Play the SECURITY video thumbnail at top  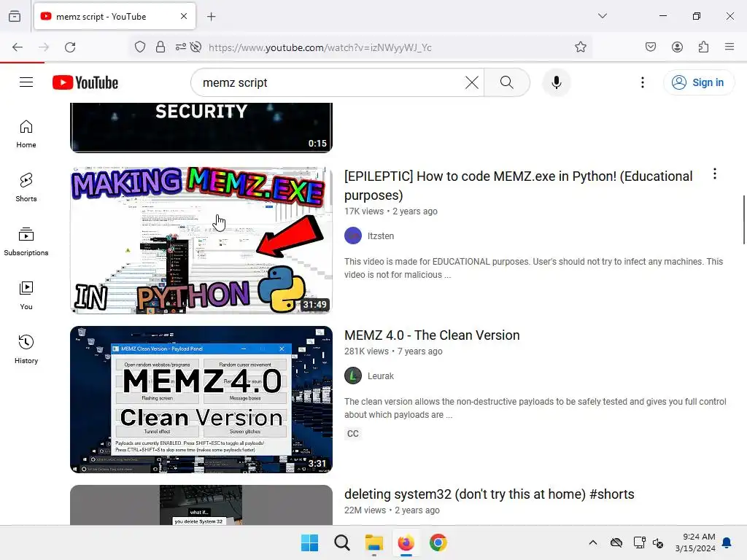pyautogui.click(x=201, y=128)
